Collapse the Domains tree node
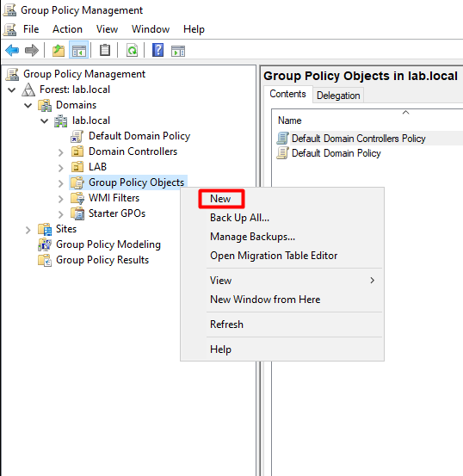The height and width of the screenshot is (476, 463). coord(28,105)
